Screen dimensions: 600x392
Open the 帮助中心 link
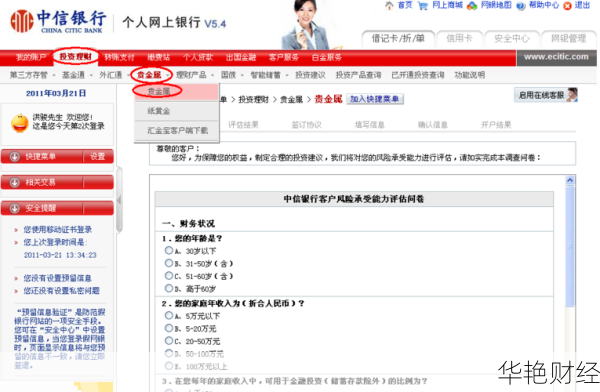pyautogui.click(x=544, y=5)
